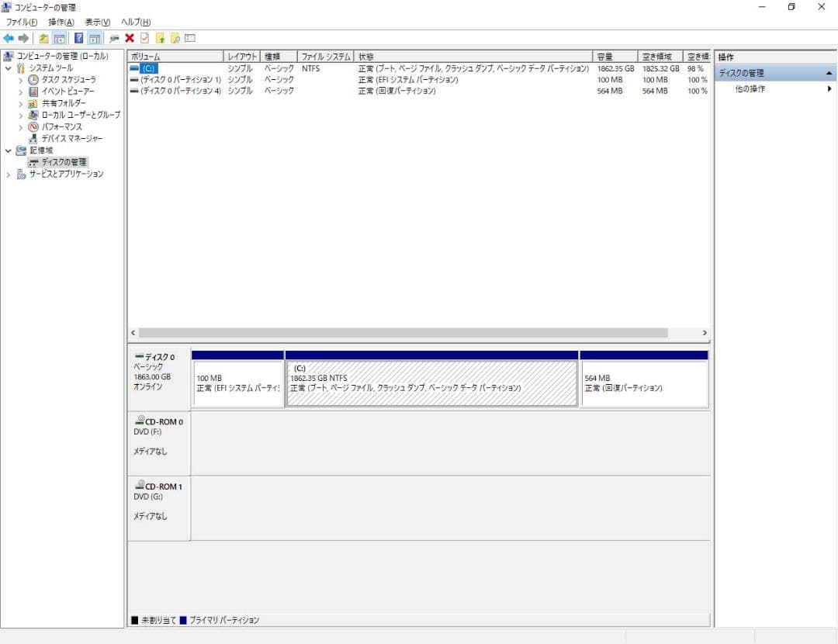Collapse the 記憶域 tree node

[x=8, y=150]
